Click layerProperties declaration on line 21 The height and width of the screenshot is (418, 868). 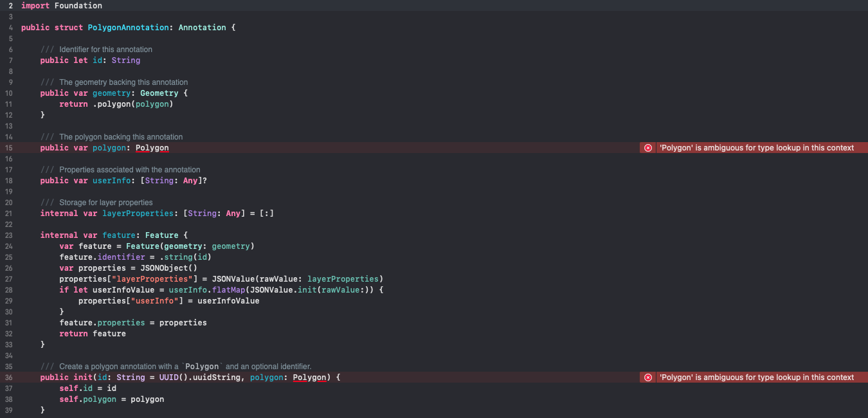click(x=138, y=214)
